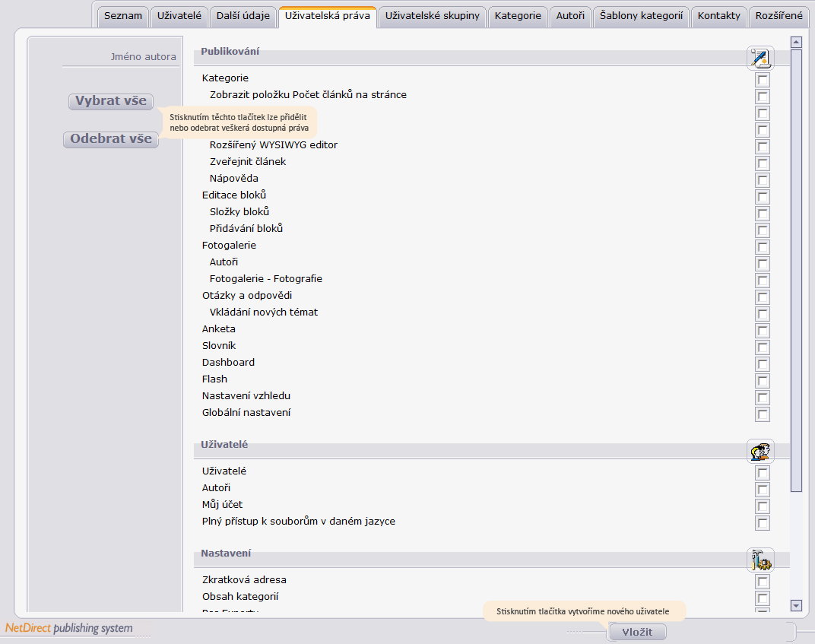Tick the Zveřejnit článek checkbox
Screen dimensions: 815x644
(763, 163)
